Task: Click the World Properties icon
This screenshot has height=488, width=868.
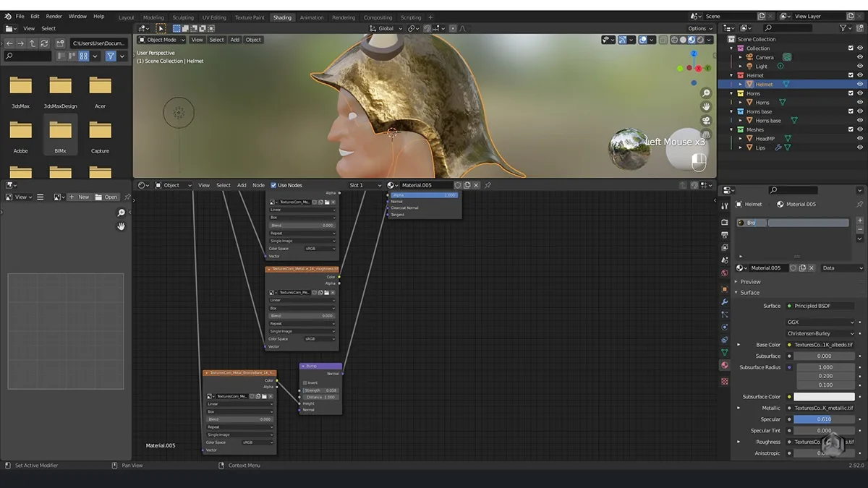Action: coord(725,273)
